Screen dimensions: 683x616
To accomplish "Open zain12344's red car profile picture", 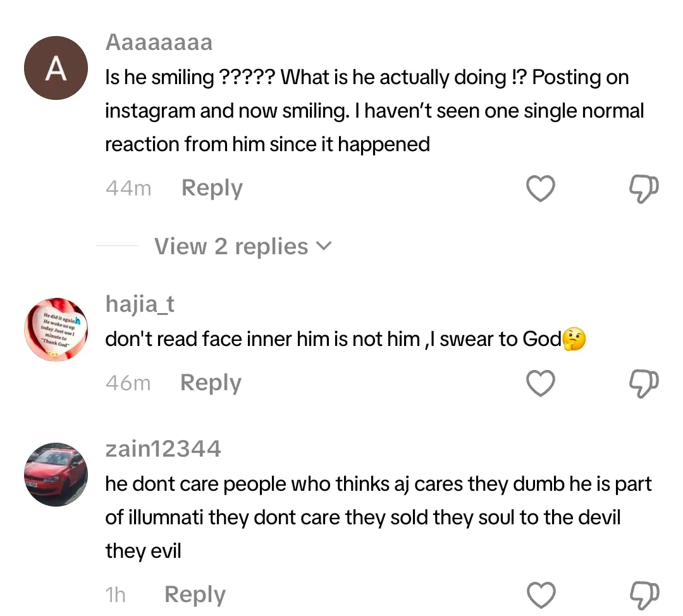I will (56, 474).
